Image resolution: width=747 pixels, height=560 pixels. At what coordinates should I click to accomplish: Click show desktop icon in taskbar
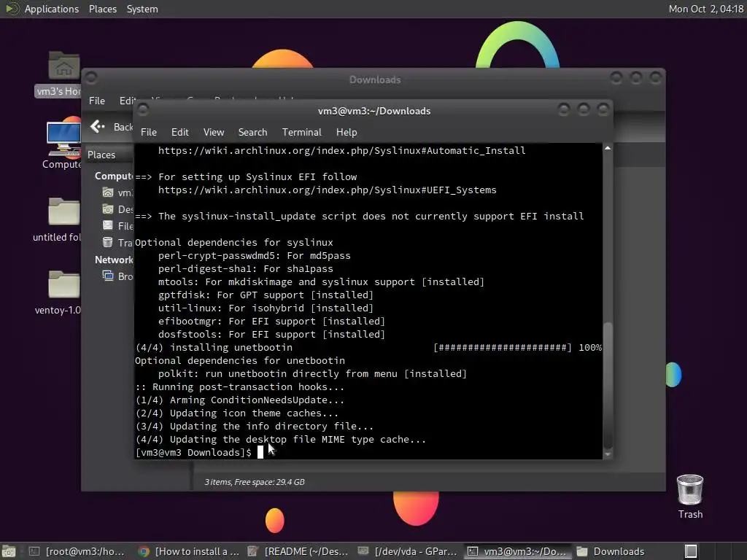pyautogui.click(x=9, y=551)
